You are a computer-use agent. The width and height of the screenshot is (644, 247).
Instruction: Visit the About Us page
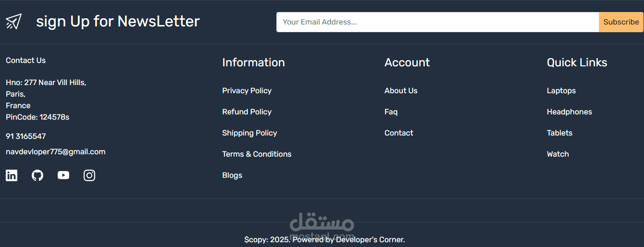point(401,91)
